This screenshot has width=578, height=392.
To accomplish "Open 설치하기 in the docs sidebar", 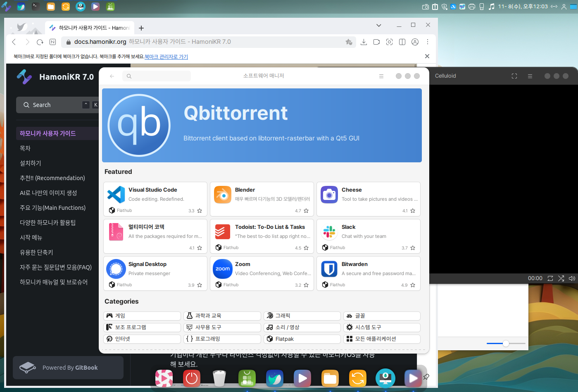I will click(31, 163).
